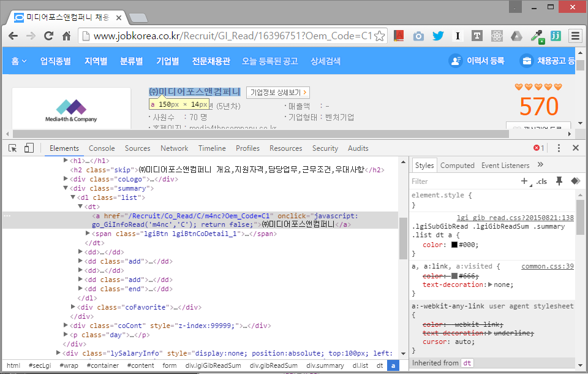Open the Twitter bird extension
This screenshot has height=374, width=588.
coord(438,36)
